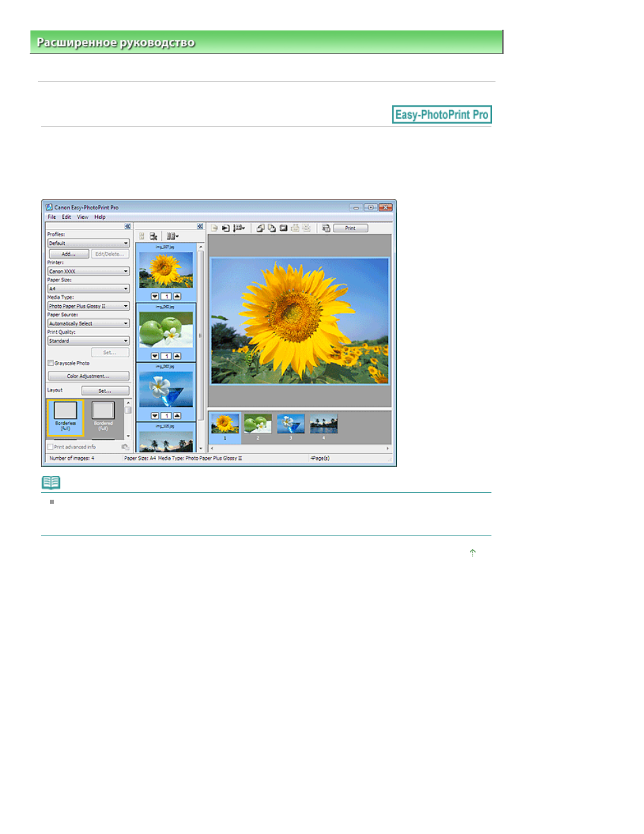The image size is (644, 834).
Task: Open the View menu
Action: (82, 217)
